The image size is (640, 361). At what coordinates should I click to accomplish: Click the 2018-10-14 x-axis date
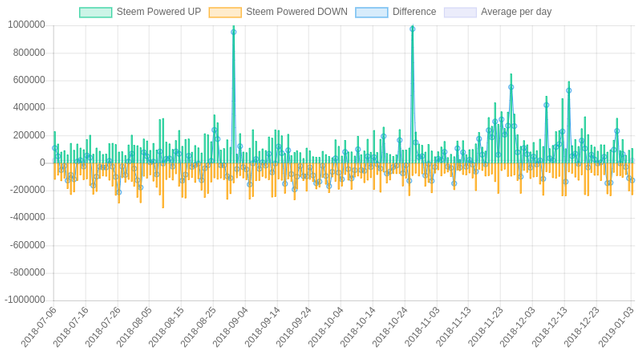[x=358, y=327]
